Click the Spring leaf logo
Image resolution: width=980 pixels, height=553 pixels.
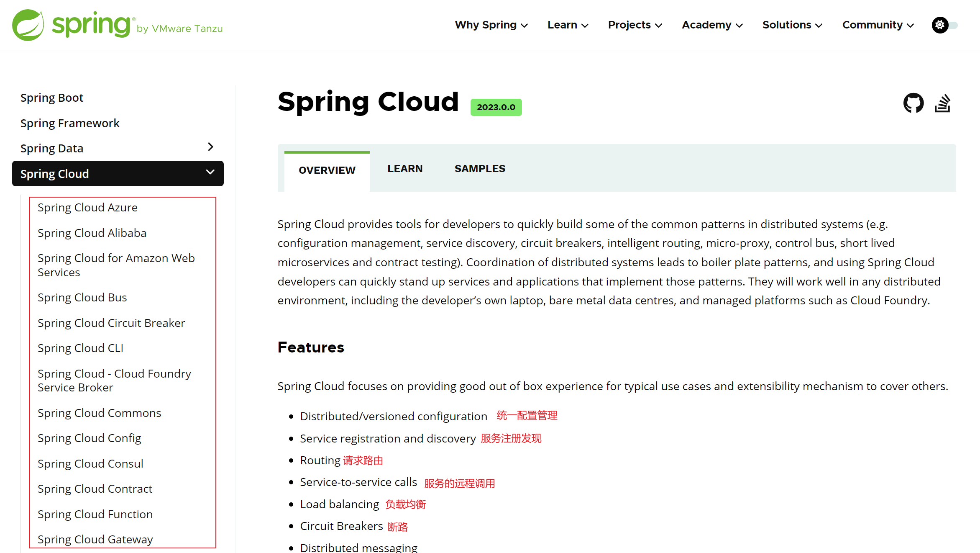point(28,25)
